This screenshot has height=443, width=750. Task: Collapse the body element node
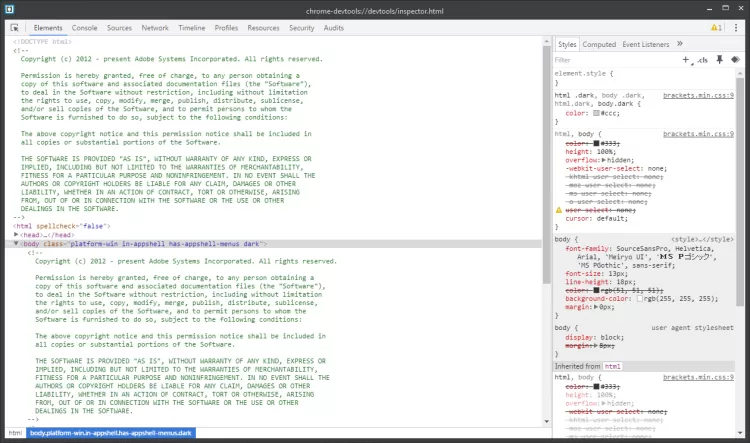(x=16, y=243)
